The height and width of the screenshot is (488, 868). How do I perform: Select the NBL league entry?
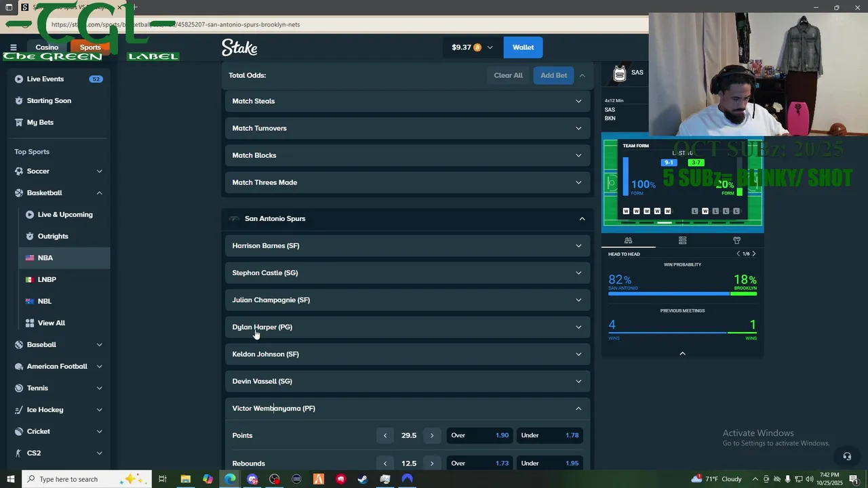[64, 302]
